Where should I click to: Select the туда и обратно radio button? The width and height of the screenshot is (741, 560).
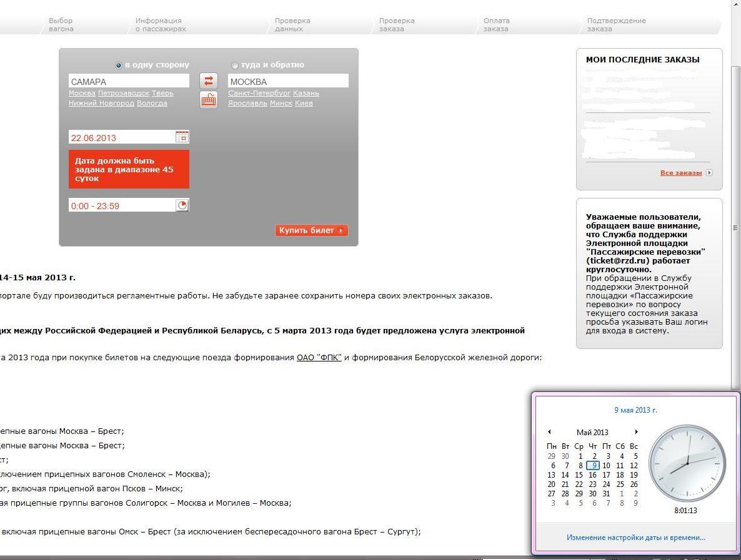[235, 65]
